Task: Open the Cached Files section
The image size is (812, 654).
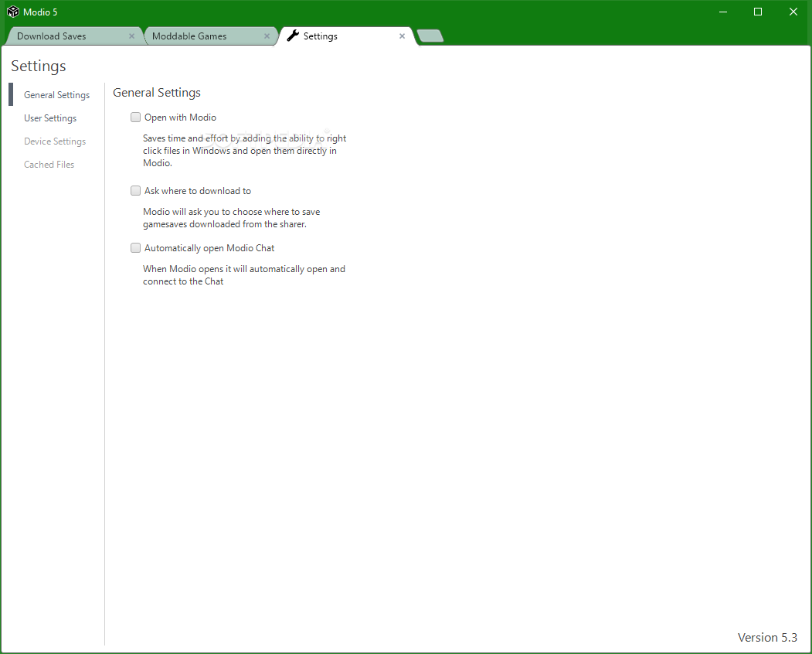Action: [x=49, y=165]
